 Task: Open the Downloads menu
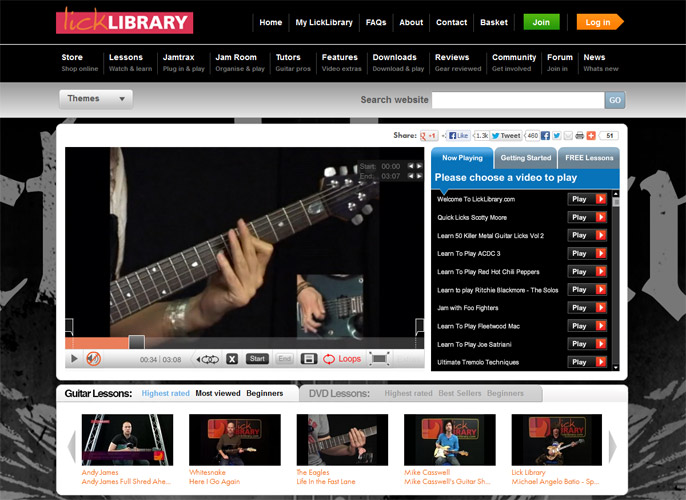coord(398,63)
